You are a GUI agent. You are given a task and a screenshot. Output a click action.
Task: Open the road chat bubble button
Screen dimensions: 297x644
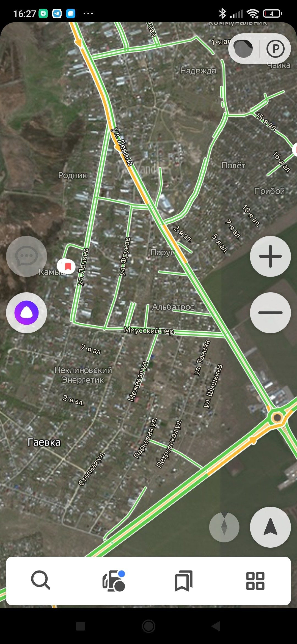[x=26, y=256]
